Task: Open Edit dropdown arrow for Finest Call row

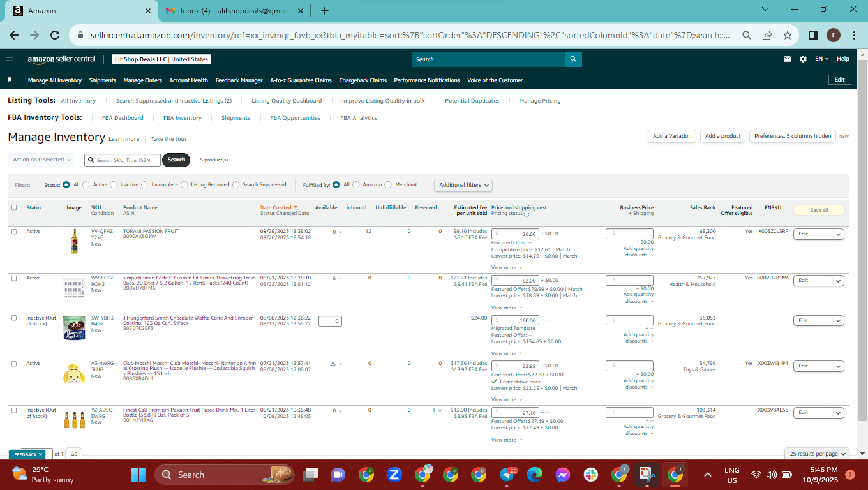Action: pyautogui.click(x=839, y=413)
